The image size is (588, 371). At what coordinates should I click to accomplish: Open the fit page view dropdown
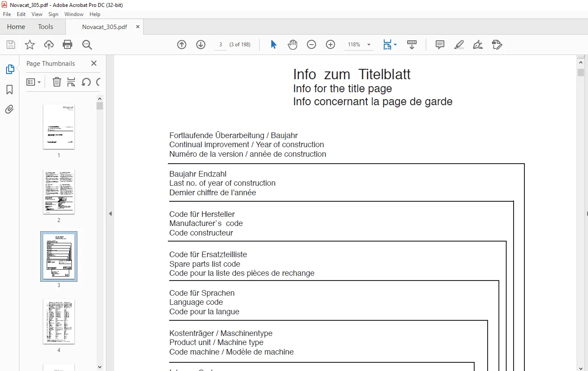pos(389,45)
